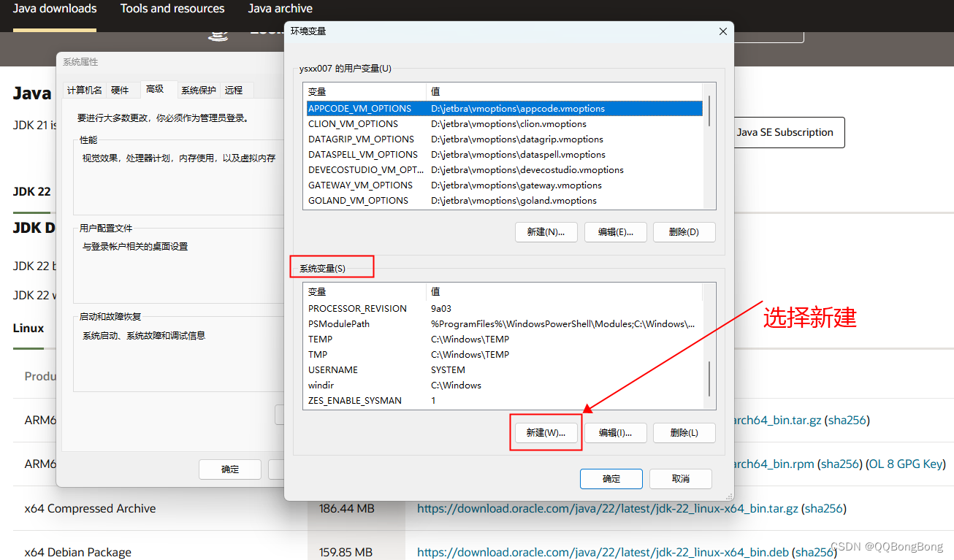Image resolution: width=954 pixels, height=560 pixels.
Task: Select TEMP system variable row
Action: click(x=503, y=340)
